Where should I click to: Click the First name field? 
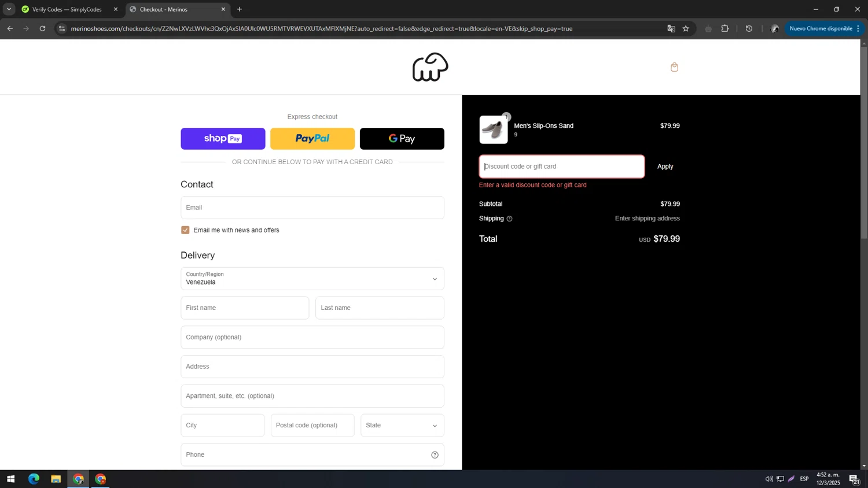[x=245, y=308]
